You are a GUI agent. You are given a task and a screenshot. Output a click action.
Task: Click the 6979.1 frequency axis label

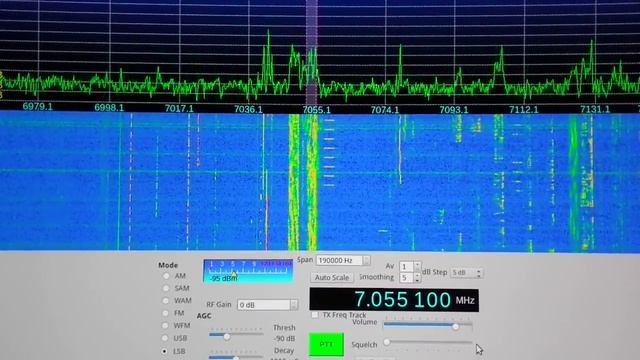[38, 107]
